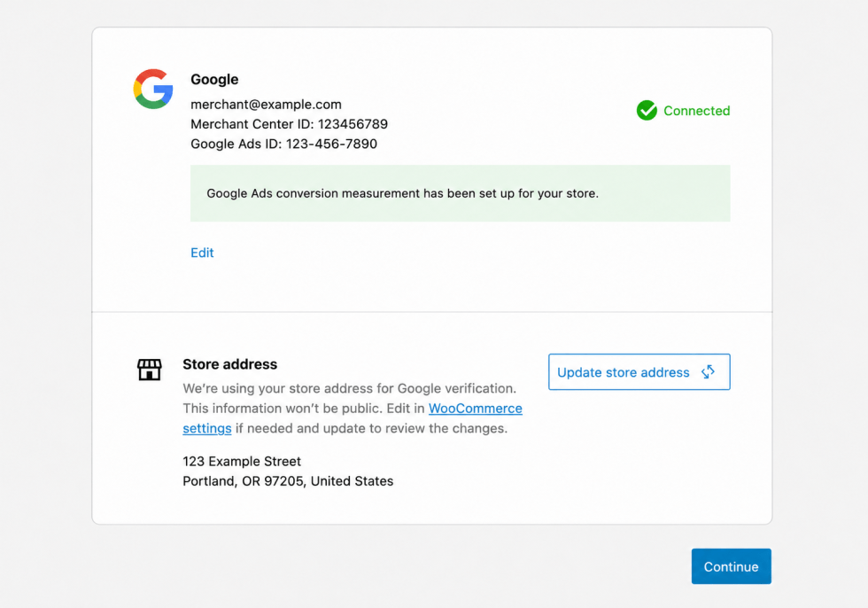Click the Google Ads conversion measurement notice
Screen dimensions: 868x608
click(x=460, y=193)
